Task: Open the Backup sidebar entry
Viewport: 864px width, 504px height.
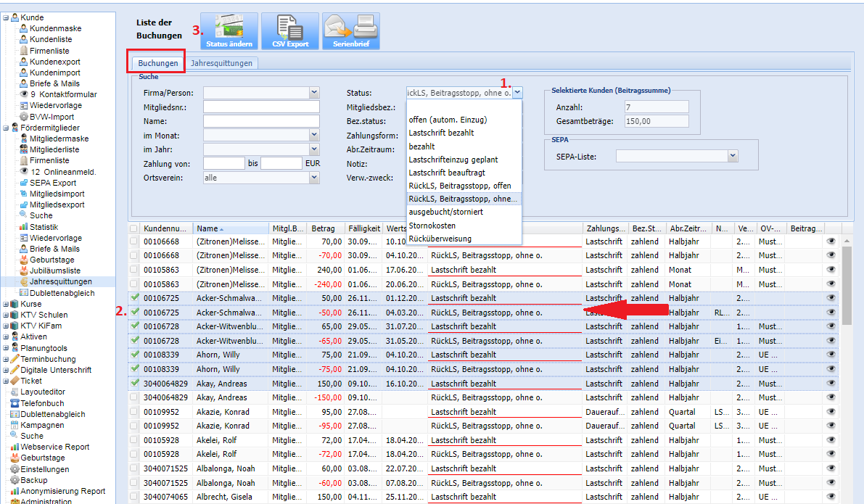Action: coord(34,480)
